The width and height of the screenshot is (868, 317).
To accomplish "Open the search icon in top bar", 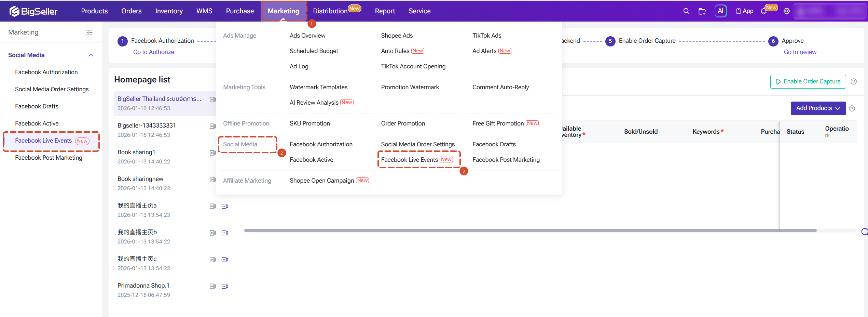I will 686,11.
